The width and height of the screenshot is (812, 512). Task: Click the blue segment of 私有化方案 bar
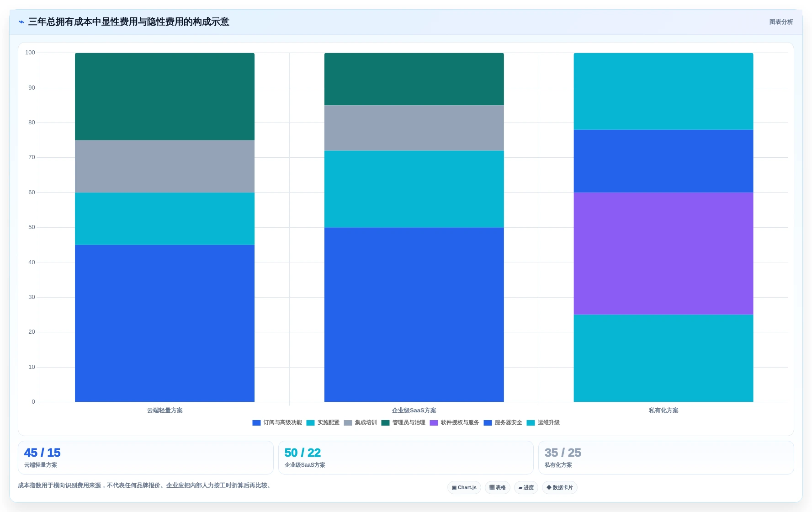pos(663,161)
